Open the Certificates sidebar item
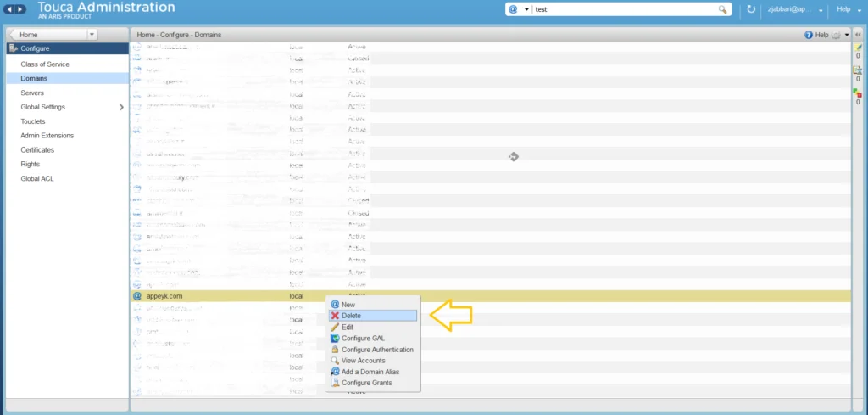Image resolution: width=868 pixels, height=415 pixels. pos(37,149)
